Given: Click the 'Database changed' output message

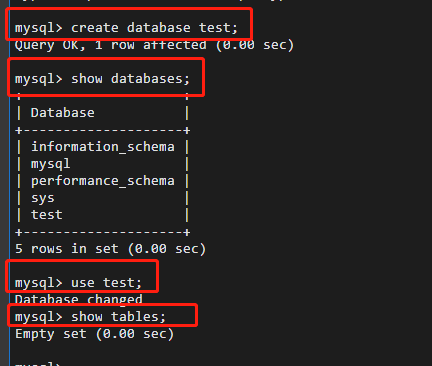Looking at the screenshot, I should pyautogui.click(x=79, y=299).
